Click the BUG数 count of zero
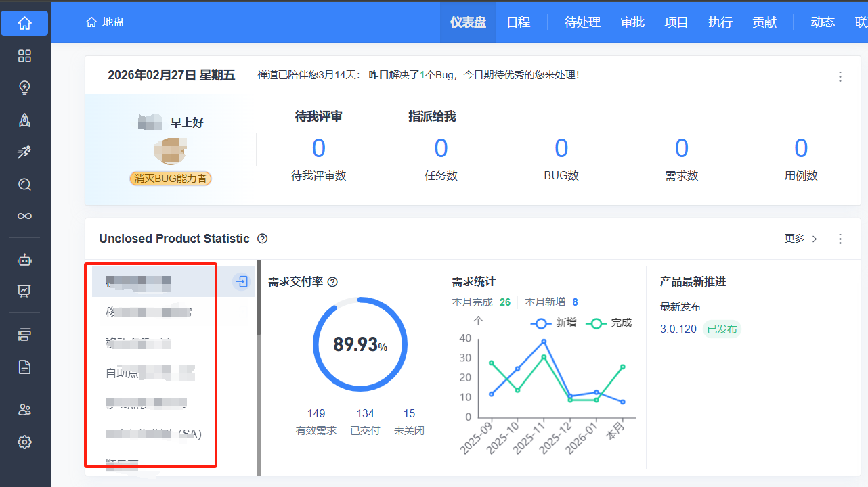This screenshot has height=487, width=868. 561,148
